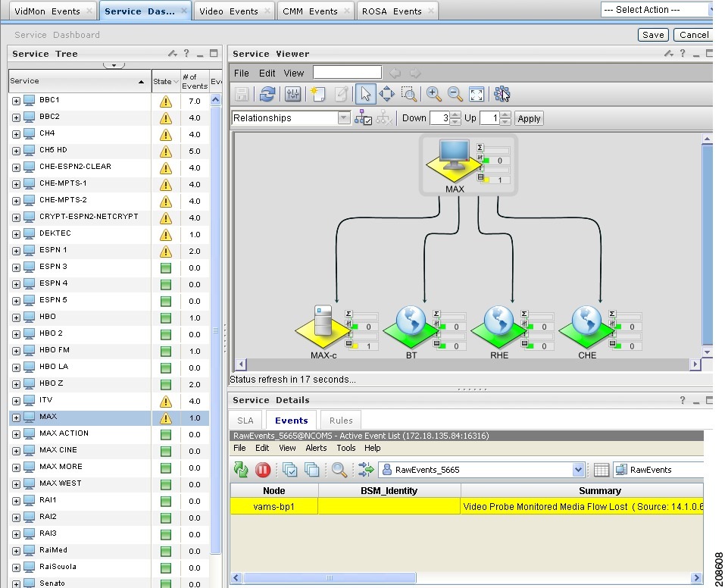Toggle the hierarchy-with-checkbox icon beside Relationships
The width and height of the screenshot is (725, 588).
362,117
